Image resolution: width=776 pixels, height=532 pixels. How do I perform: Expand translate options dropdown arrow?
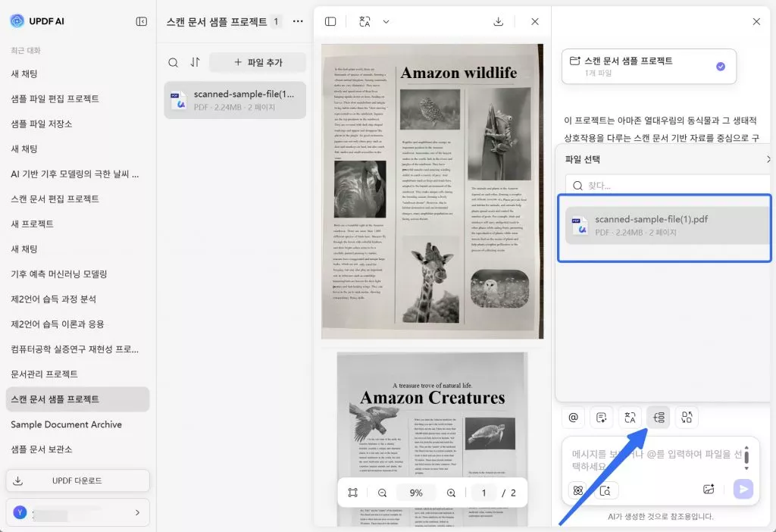click(x=386, y=21)
